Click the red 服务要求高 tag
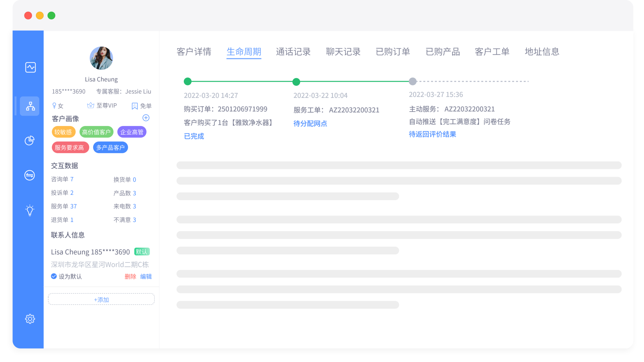The height and width of the screenshot is (362, 644). (70, 147)
